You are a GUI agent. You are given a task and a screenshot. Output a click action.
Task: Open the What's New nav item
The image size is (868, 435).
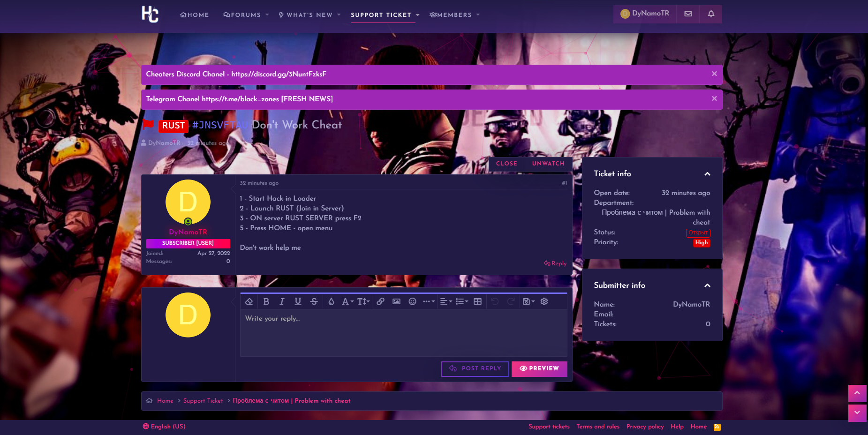tap(306, 15)
